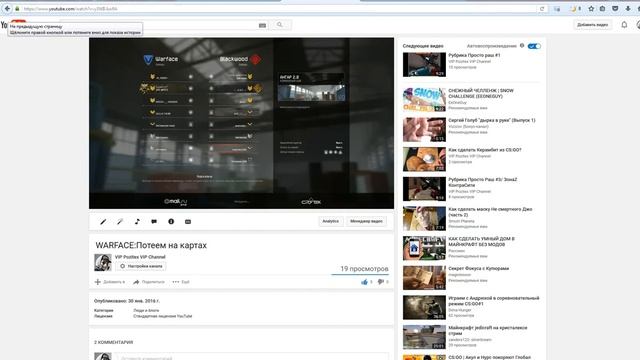Open the cards info circle icon
The height and width of the screenshot is (360, 640).
171,222
